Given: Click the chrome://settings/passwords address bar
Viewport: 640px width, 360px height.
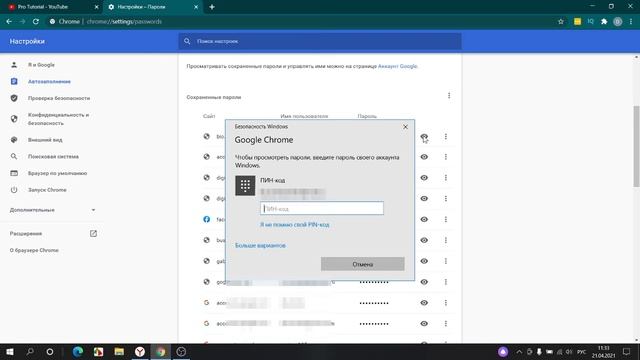Looking at the screenshot, I should tap(124, 21).
